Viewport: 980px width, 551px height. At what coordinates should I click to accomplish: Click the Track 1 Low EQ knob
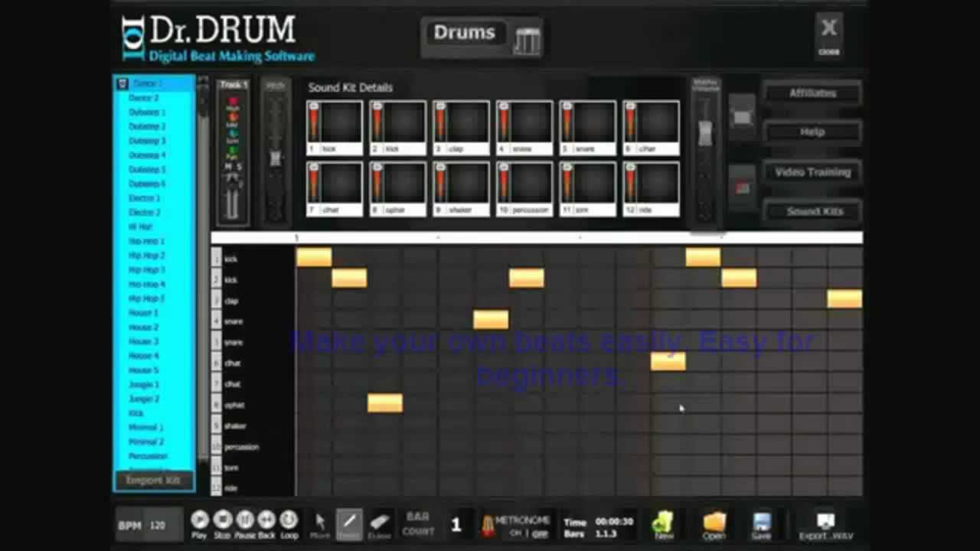pos(234,132)
